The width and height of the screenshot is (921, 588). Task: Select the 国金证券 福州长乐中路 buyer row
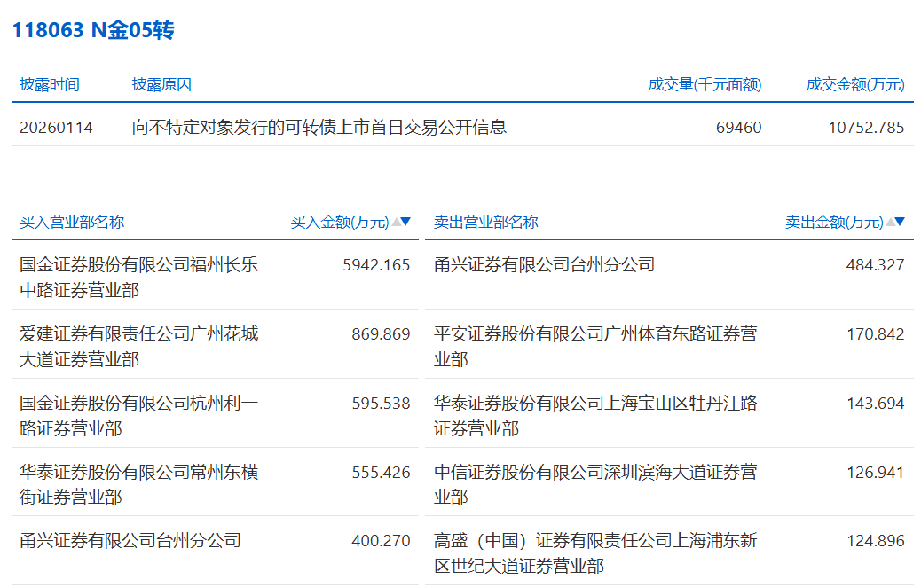(139, 277)
